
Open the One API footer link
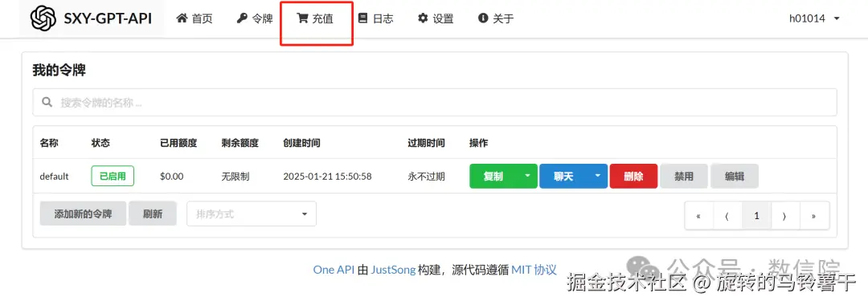click(334, 270)
